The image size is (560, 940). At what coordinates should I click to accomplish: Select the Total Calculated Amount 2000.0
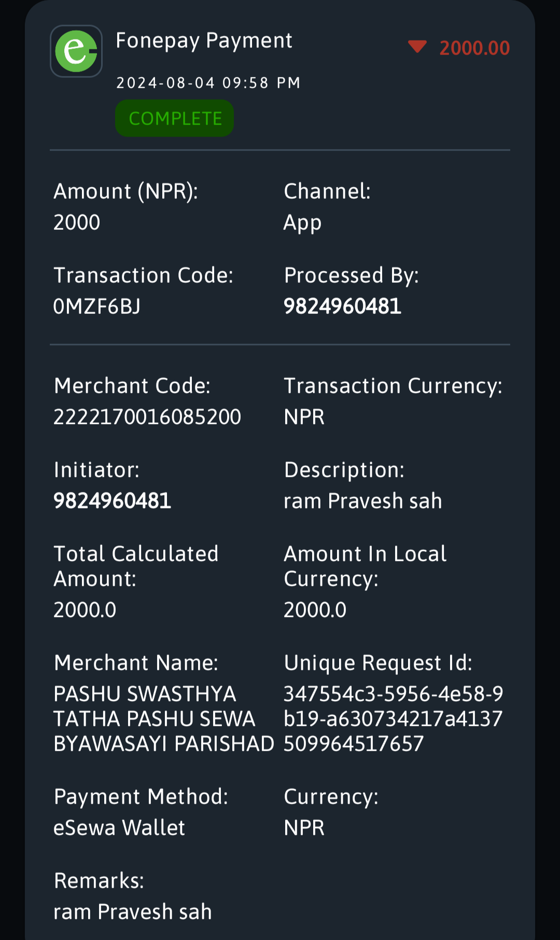pos(85,610)
